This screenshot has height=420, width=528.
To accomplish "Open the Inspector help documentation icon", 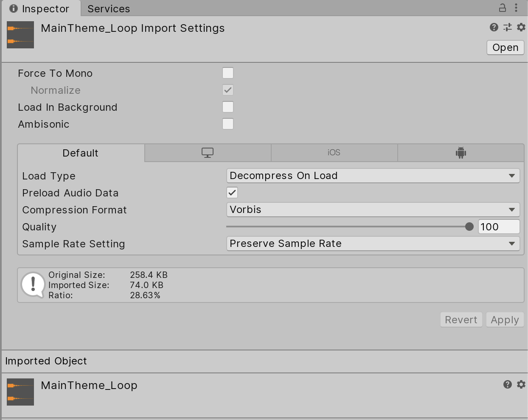I will pyautogui.click(x=494, y=27).
